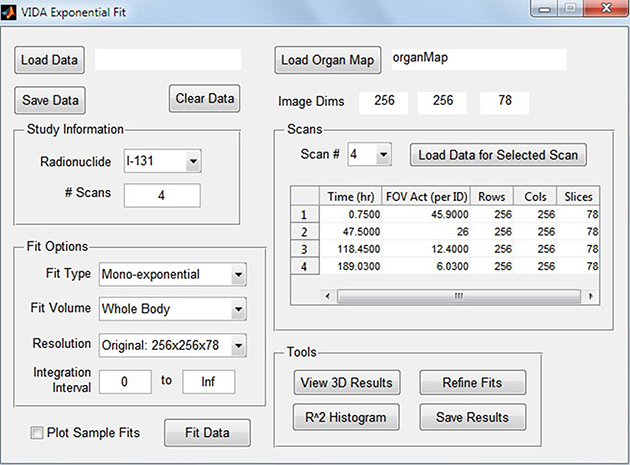Enable the Plot Sample Fits checkbox

(x=37, y=433)
